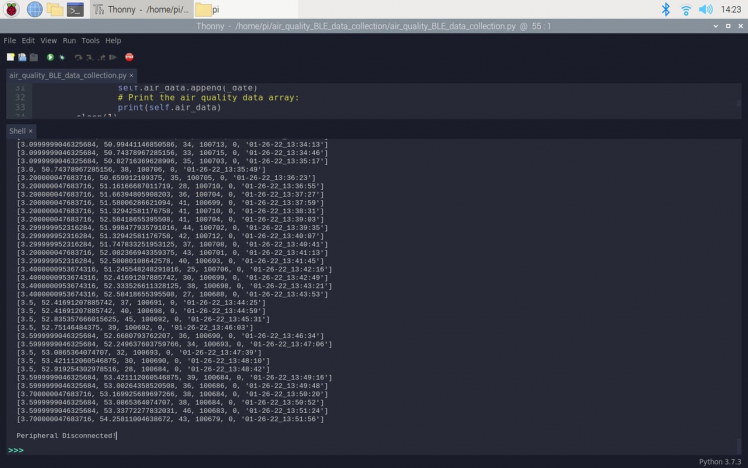Open the Run menu

click(69, 41)
